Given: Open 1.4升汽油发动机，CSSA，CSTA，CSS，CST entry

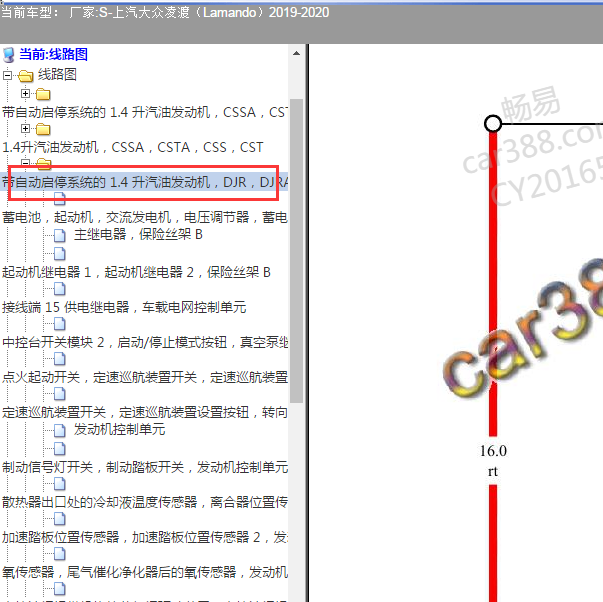Looking at the screenshot, I should click(x=133, y=147).
